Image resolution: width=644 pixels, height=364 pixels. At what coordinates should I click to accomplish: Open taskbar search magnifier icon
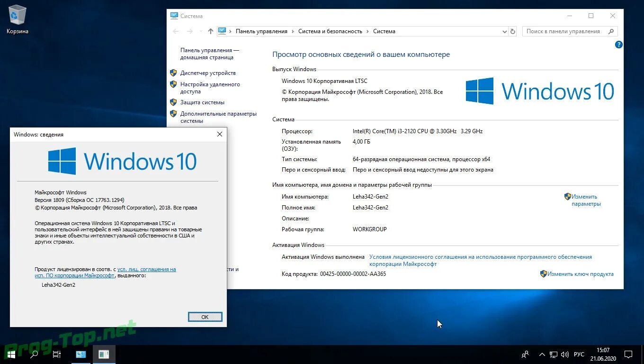tap(34, 354)
